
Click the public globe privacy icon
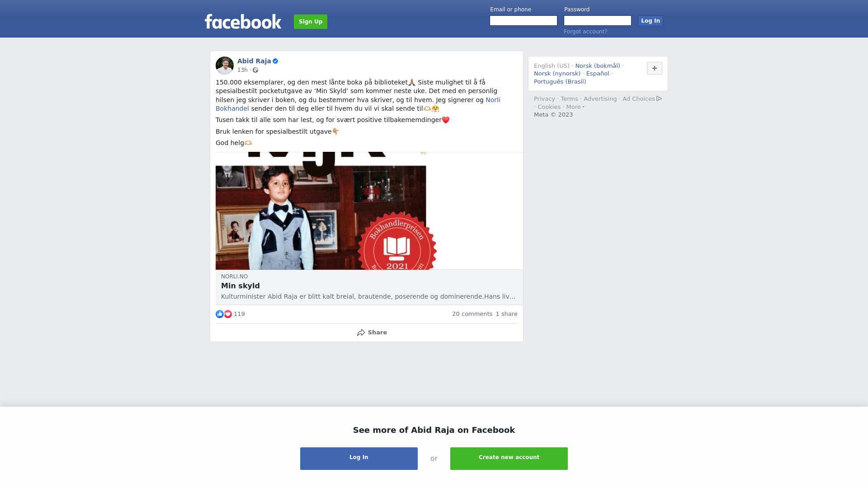coord(255,70)
